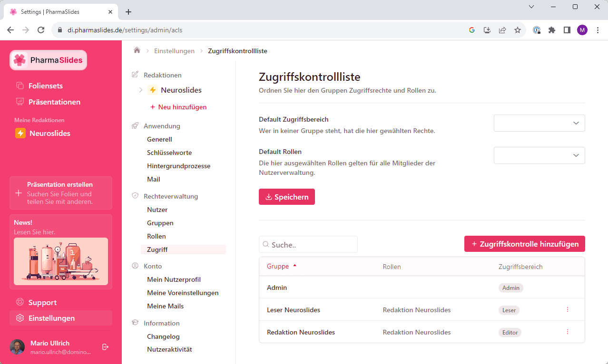Click the Speichern button
The image size is (608, 364).
pos(286,197)
